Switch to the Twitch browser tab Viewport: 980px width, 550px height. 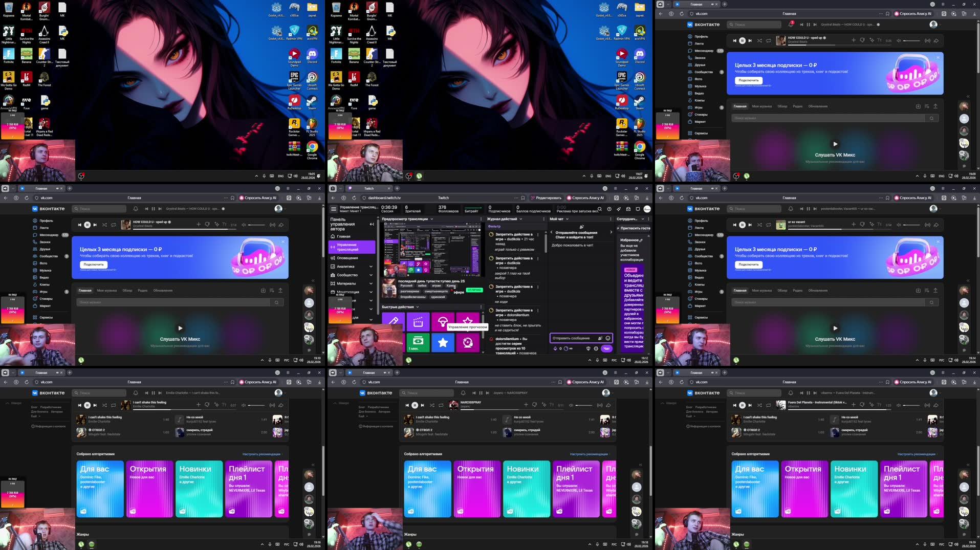[368, 188]
